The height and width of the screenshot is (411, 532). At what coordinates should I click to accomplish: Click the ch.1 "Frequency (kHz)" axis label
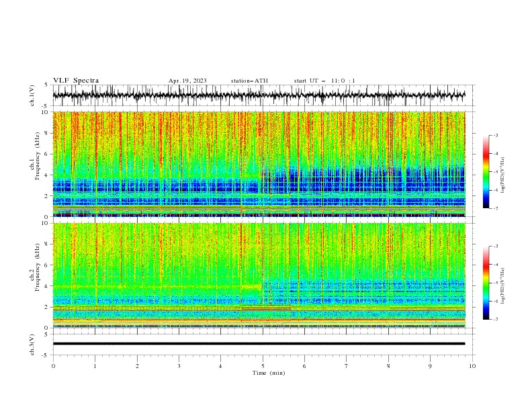click(38, 156)
